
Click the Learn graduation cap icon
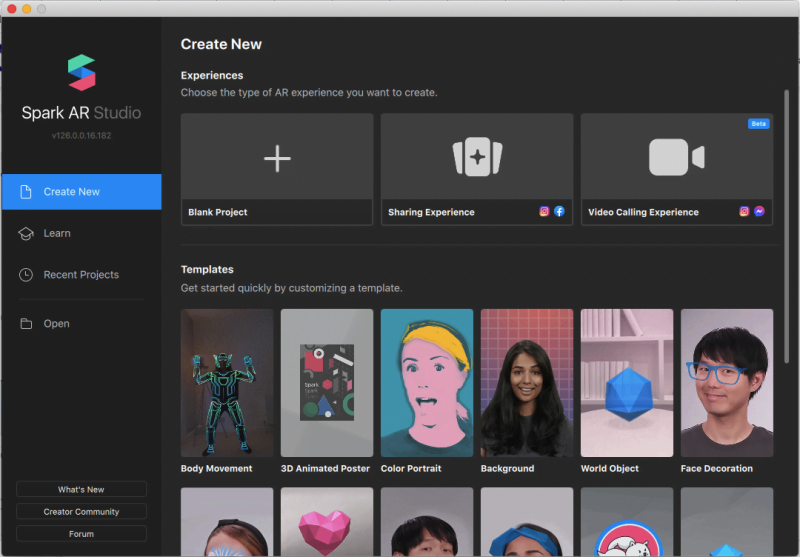coord(26,233)
